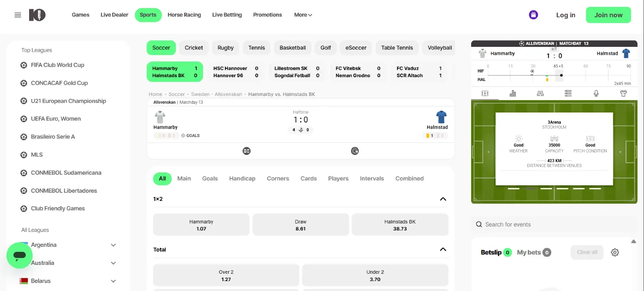Select the Basketball sport tab
This screenshot has height=291, width=644.
(292, 48)
